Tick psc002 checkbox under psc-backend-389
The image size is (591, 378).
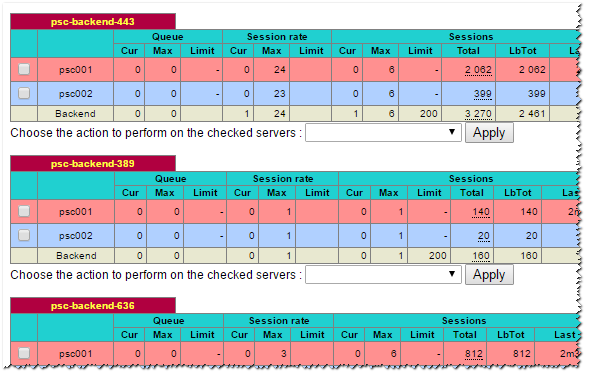[x=24, y=235]
